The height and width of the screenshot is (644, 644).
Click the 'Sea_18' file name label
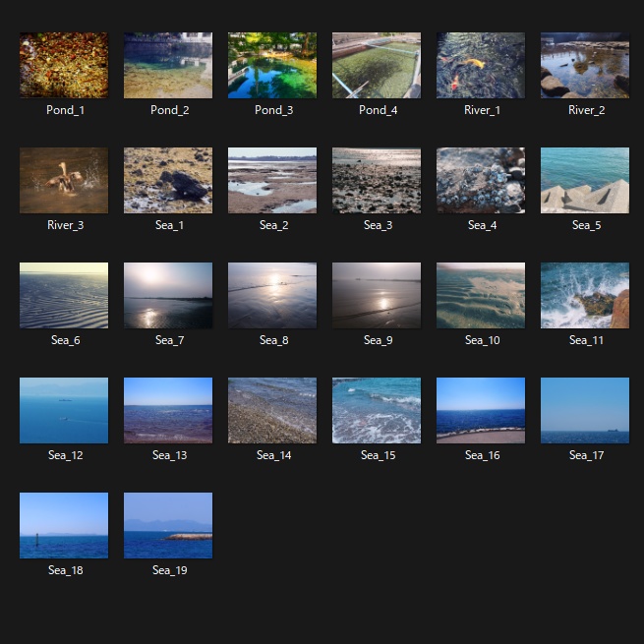65,570
